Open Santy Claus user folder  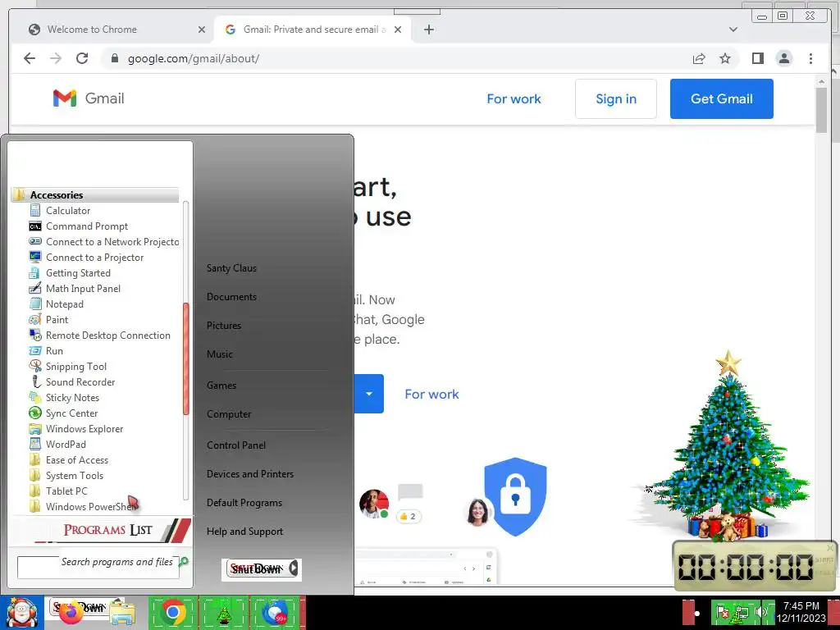(231, 268)
